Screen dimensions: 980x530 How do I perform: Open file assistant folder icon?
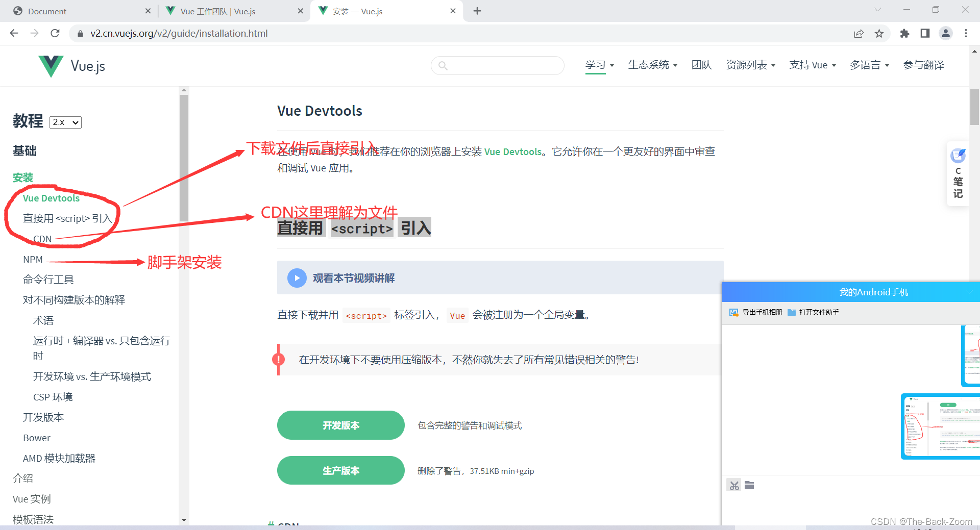[x=792, y=312]
